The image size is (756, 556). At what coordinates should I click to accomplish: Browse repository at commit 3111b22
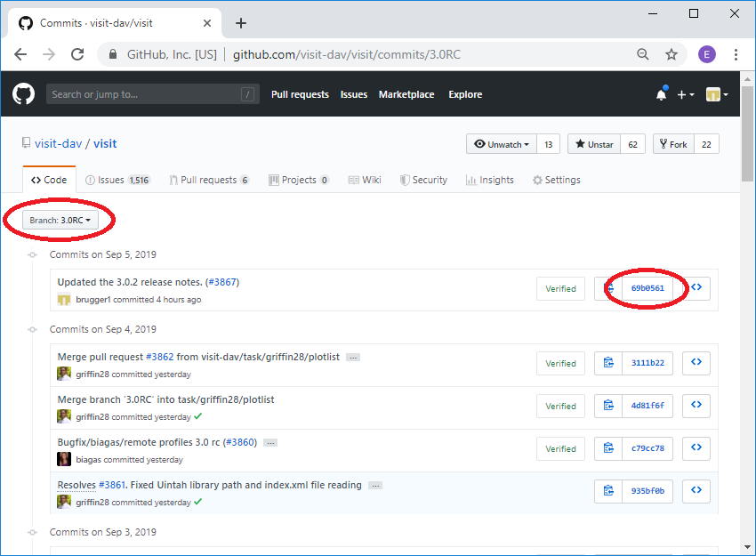pyautogui.click(x=696, y=363)
